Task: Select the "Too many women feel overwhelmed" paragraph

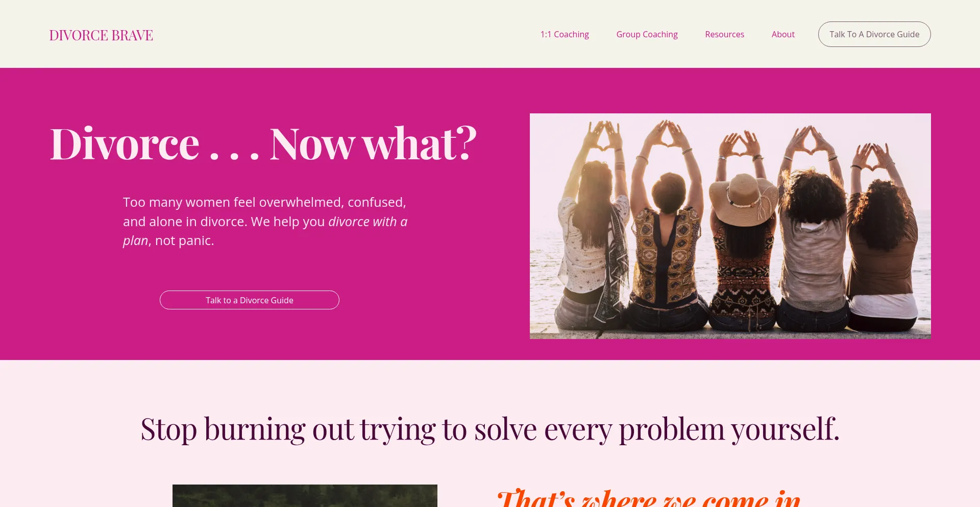Action: click(x=265, y=221)
